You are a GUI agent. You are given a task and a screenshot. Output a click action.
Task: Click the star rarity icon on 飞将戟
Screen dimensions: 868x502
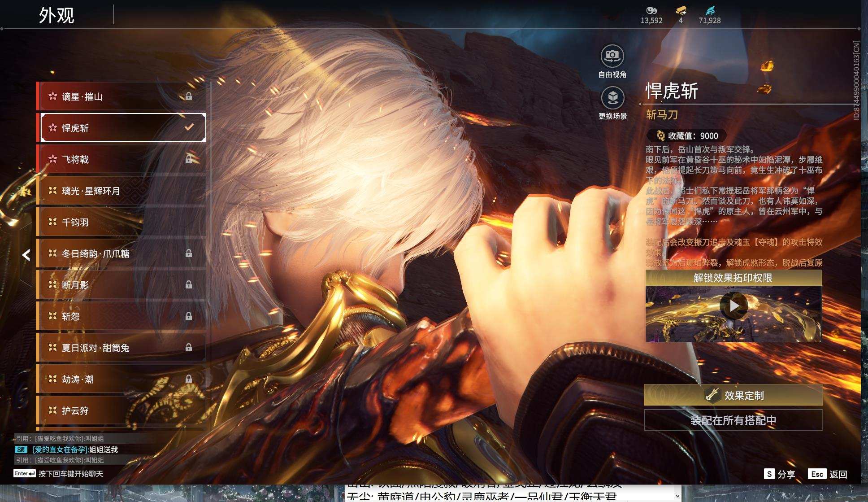[53, 159]
